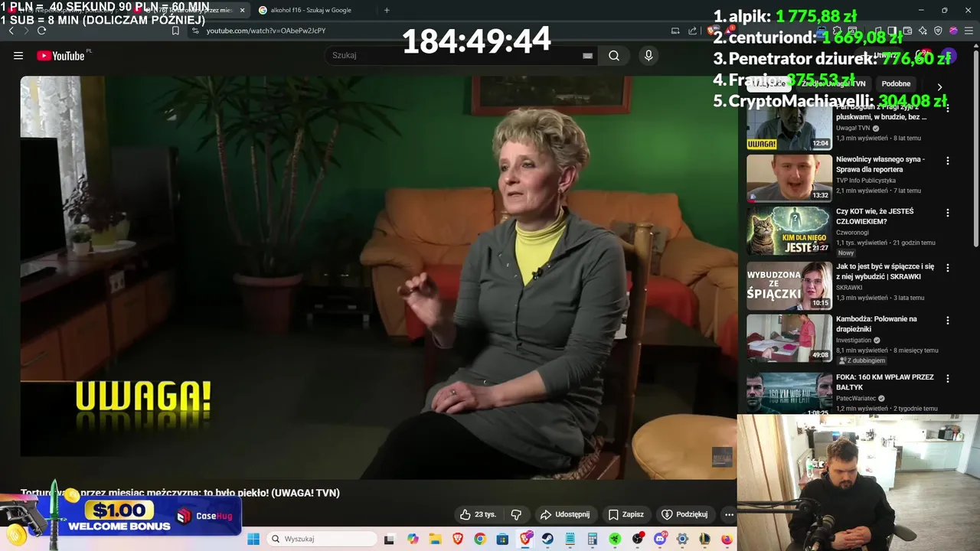Dislike the video with thumbs-down
980x551 pixels.
pyautogui.click(x=516, y=514)
